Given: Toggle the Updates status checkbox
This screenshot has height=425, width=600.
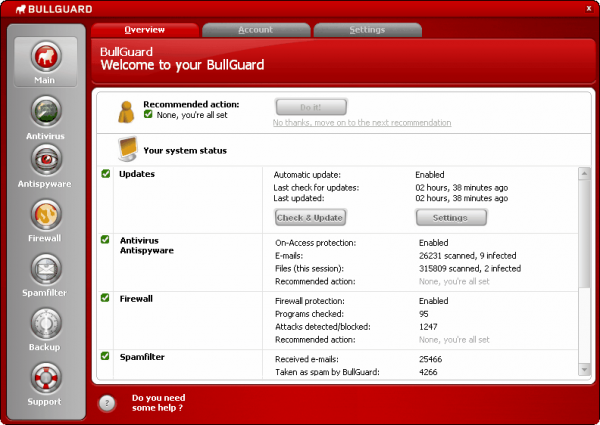Looking at the screenshot, I should coord(106,174).
